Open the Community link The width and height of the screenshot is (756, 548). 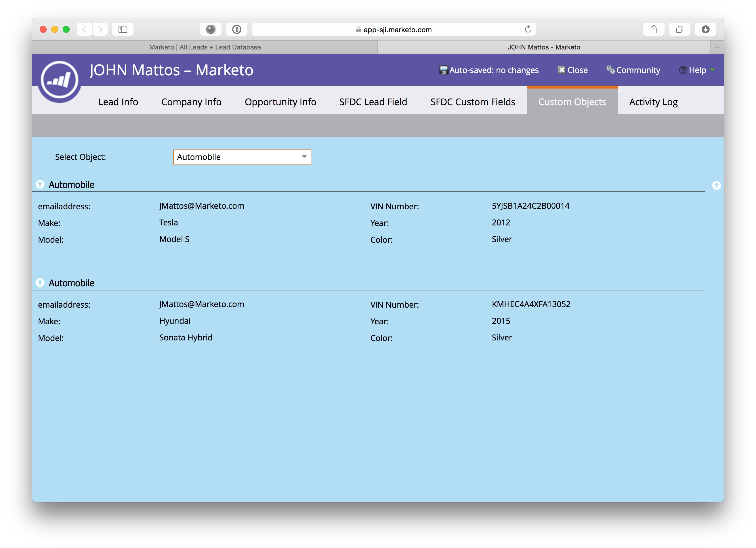click(633, 70)
